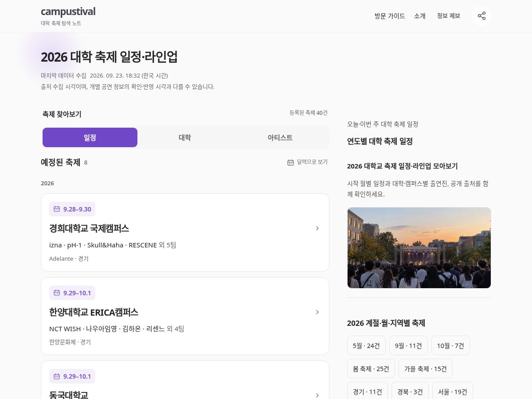The image size is (532, 399).
Task: Click 2026 대학교 축제 일정·라인업 모아보기 heading
Action: (x=403, y=166)
